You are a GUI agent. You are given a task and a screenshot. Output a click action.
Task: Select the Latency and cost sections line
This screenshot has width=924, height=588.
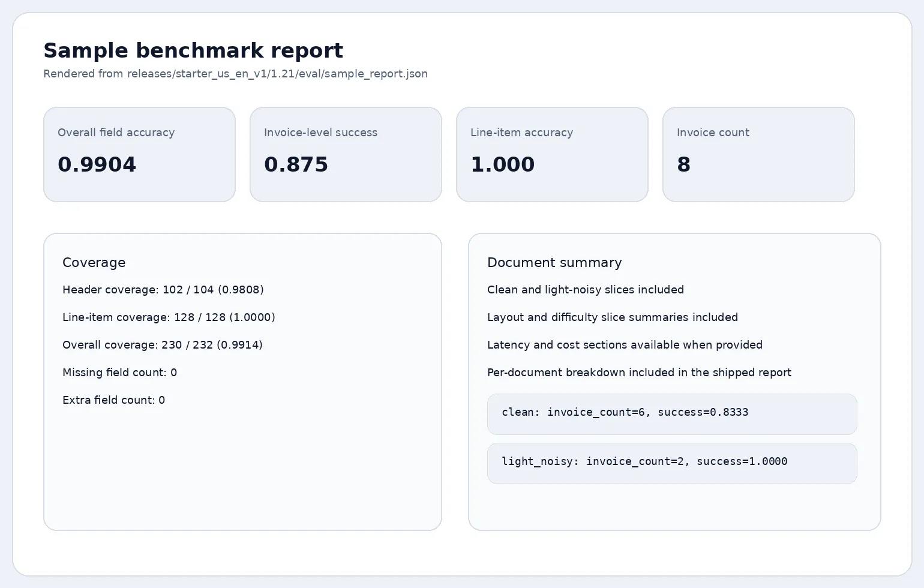625,345
